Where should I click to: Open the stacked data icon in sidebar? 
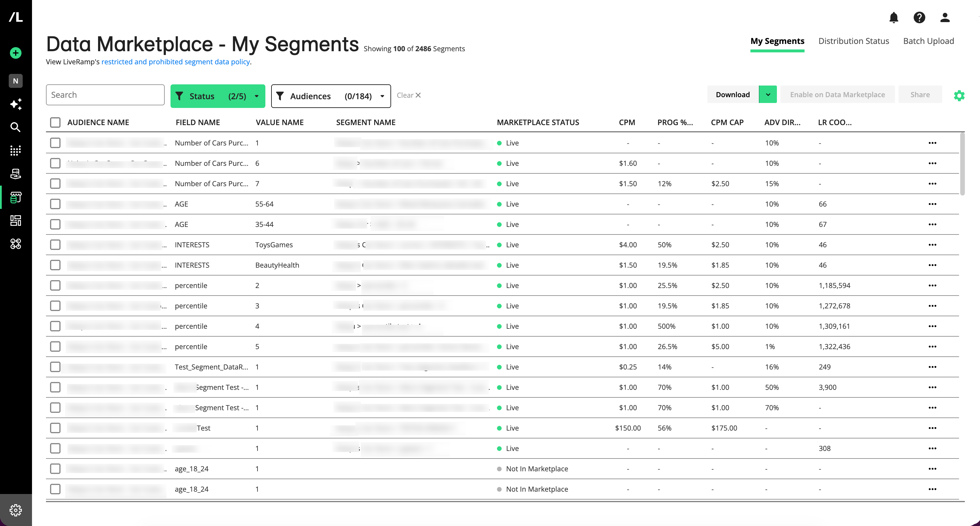pyautogui.click(x=16, y=174)
